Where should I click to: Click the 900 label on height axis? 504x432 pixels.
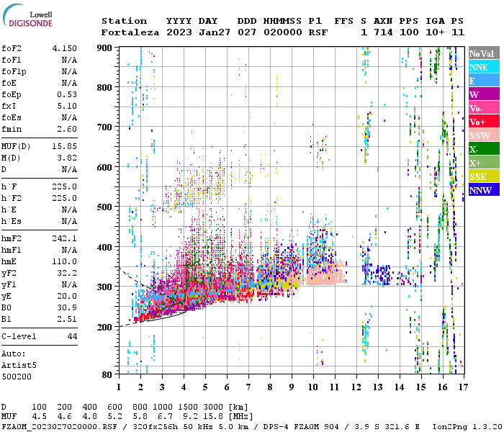click(x=106, y=48)
